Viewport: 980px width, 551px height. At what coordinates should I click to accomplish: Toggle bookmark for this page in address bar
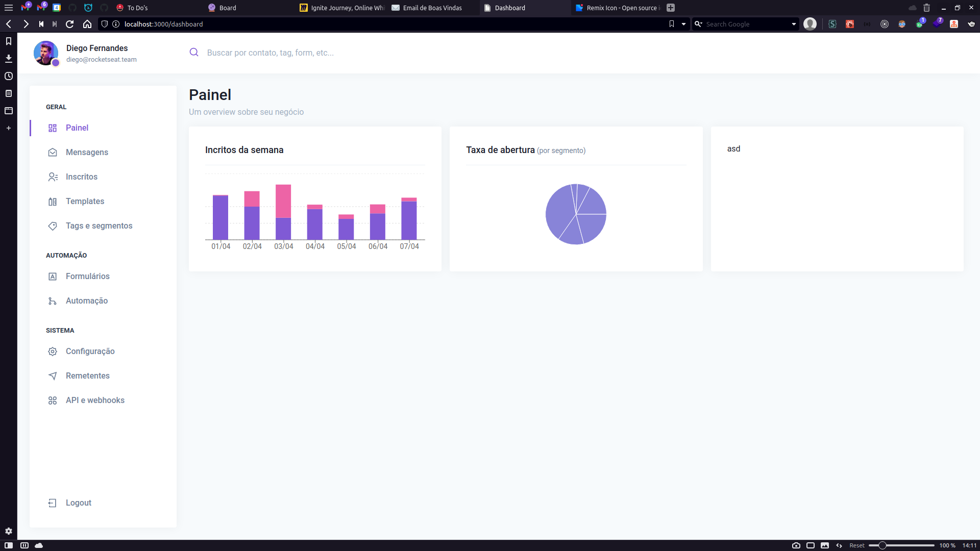672,24
